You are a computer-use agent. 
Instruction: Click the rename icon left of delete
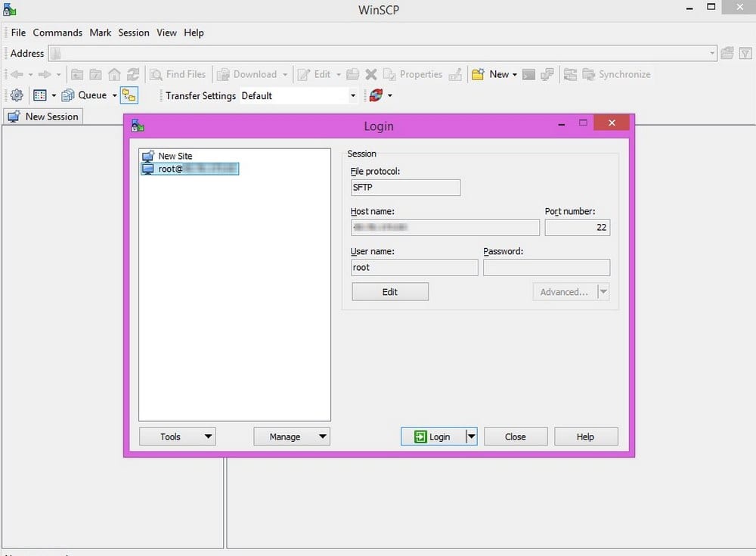pyautogui.click(x=353, y=74)
